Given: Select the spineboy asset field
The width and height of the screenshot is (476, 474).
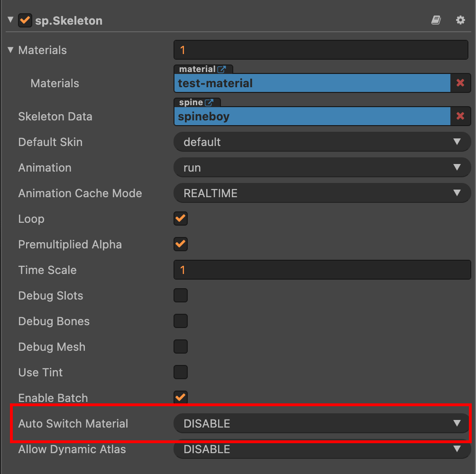Looking at the screenshot, I should click(x=312, y=116).
